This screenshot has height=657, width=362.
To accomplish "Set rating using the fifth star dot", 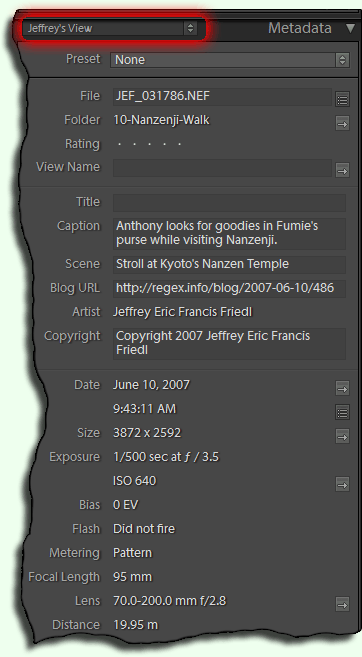I will point(179,144).
